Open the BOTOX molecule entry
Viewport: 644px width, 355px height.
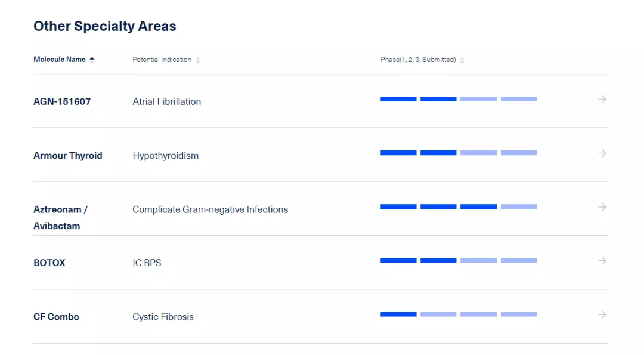click(x=49, y=263)
